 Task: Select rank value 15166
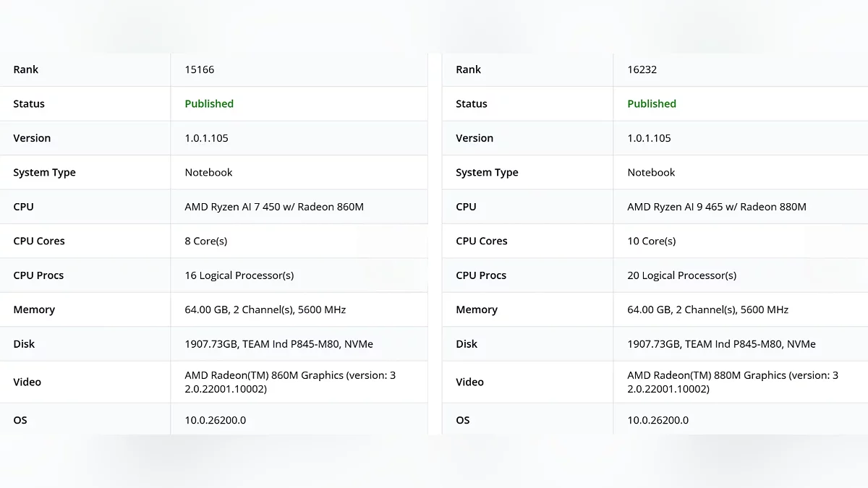(x=200, y=69)
